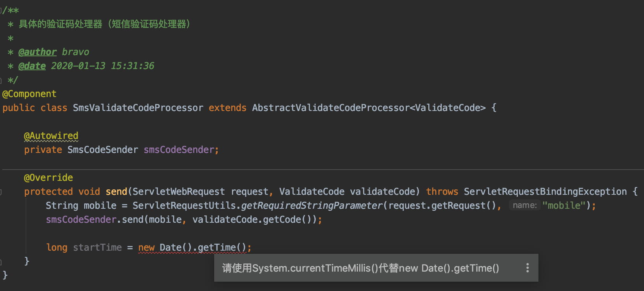Click the 'name:' parameter hint inlay

coord(525,205)
